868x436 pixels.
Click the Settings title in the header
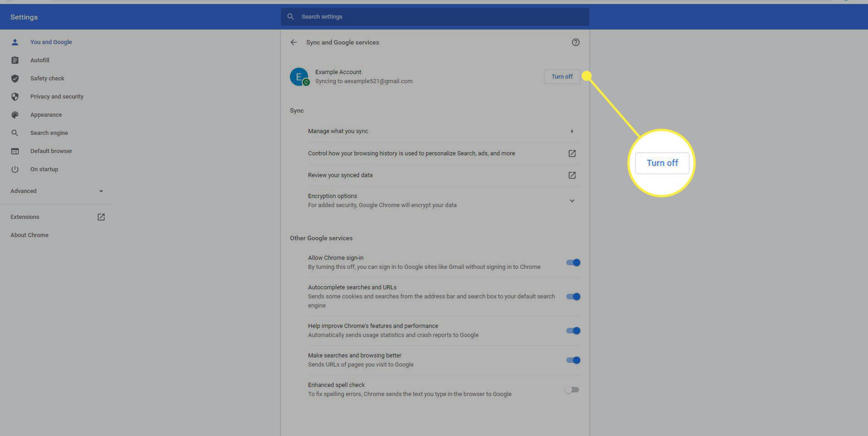pyautogui.click(x=24, y=17)
